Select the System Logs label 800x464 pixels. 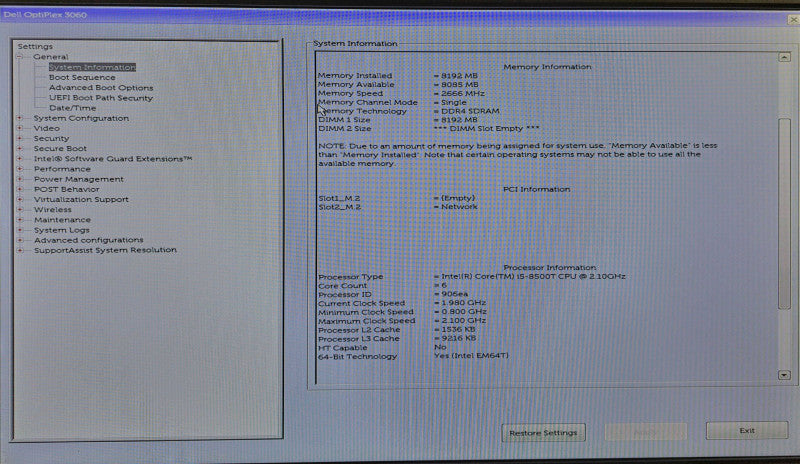62,230
